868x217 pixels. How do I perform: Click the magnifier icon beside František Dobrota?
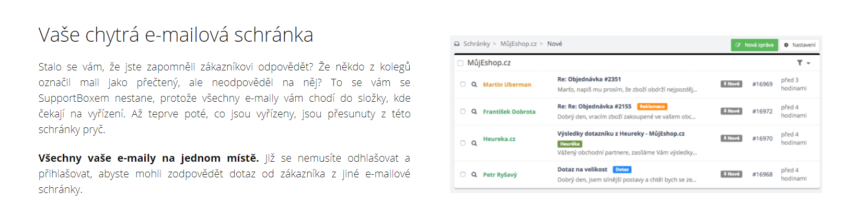(x=474, y=112)
